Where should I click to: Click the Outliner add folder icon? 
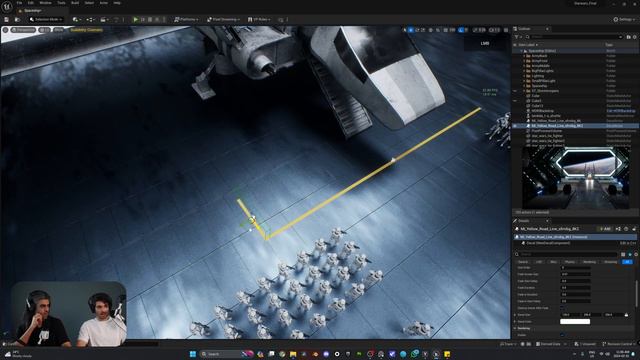629,37
